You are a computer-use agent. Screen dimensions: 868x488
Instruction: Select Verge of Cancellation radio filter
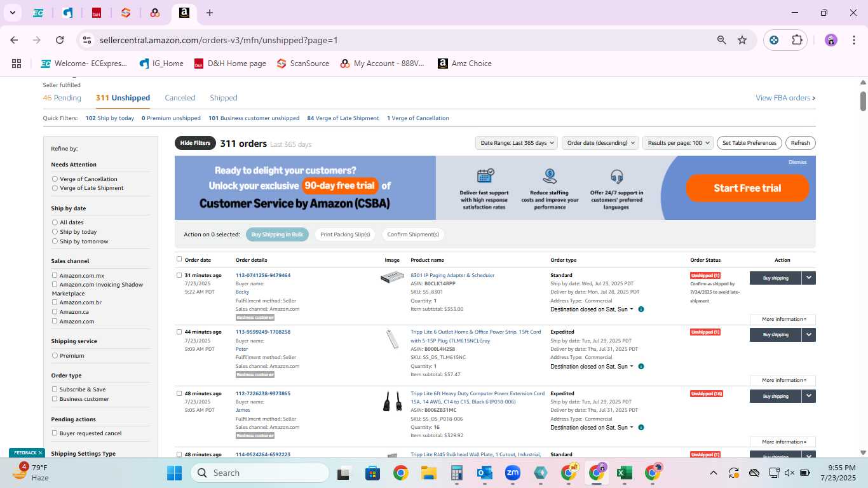[55, 179]
